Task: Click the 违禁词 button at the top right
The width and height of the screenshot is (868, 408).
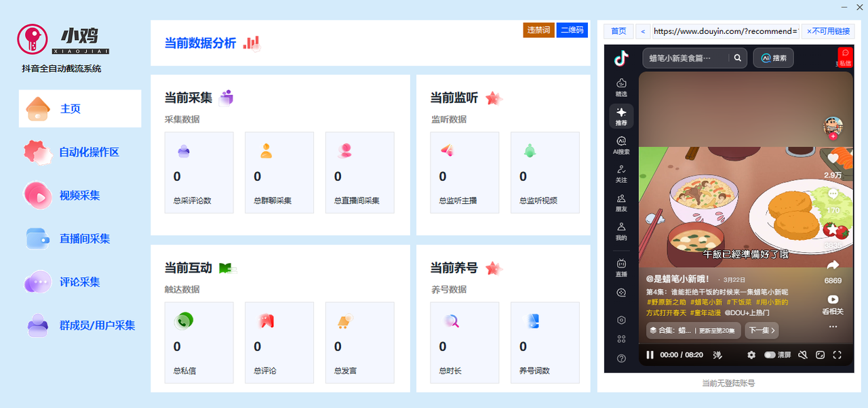Action: click(538, 30)
